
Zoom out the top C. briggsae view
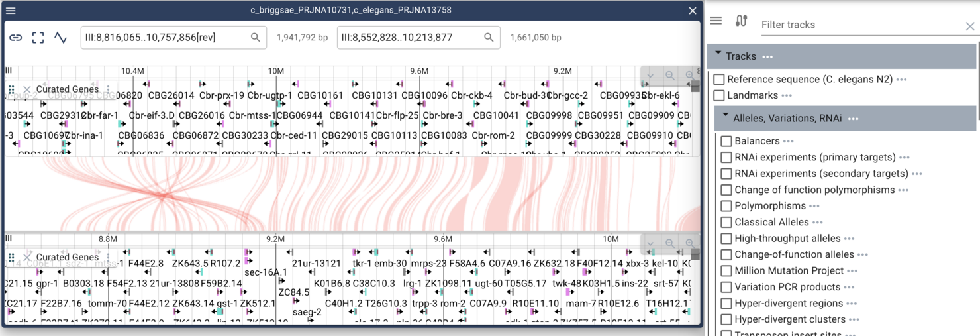pos(670,76)
